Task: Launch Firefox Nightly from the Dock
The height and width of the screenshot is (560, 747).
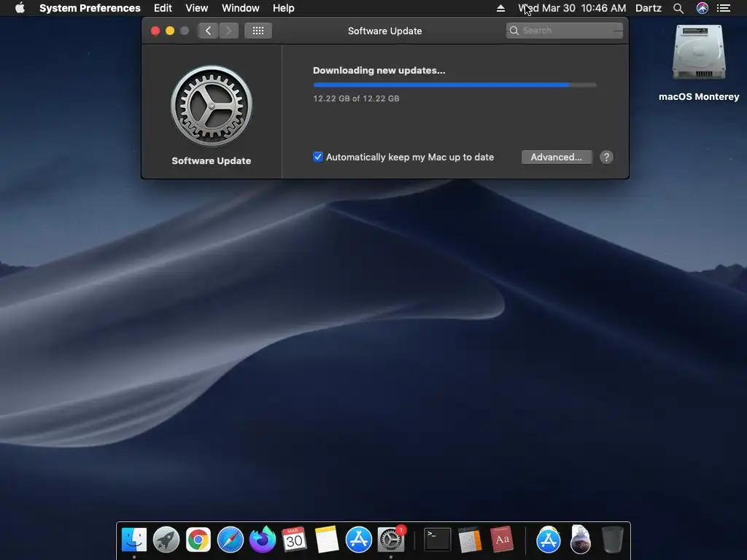Action: [x=263, y=540]
